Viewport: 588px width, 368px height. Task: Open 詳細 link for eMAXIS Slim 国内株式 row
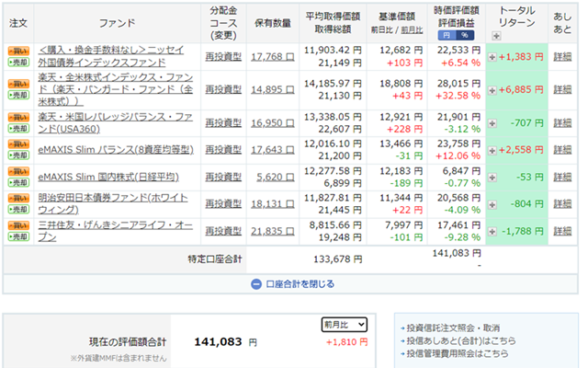[x=562, y=178]
